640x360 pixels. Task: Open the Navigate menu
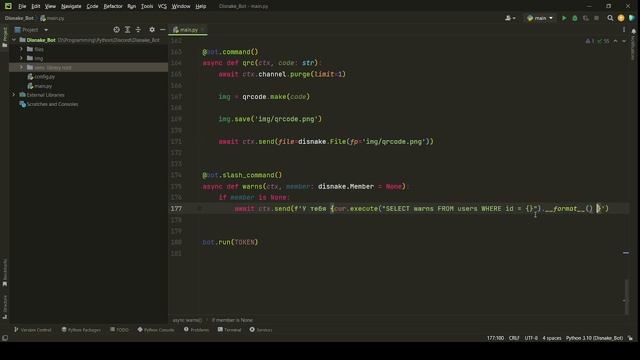71,6
